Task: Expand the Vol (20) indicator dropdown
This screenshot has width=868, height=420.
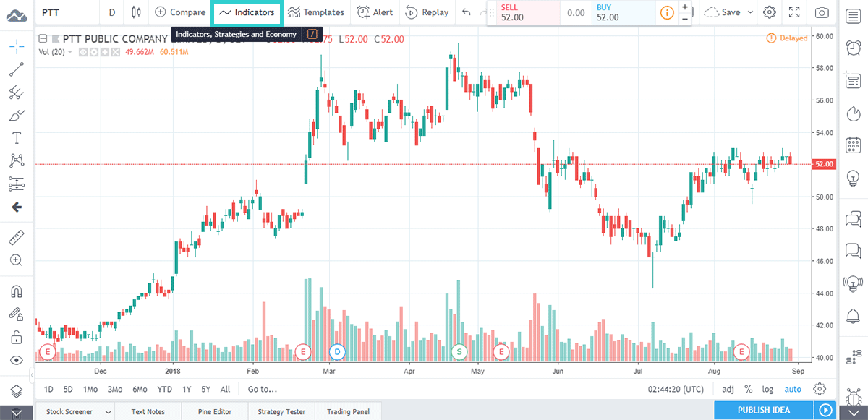Action: pyautogui.click(x=69, y=51)
